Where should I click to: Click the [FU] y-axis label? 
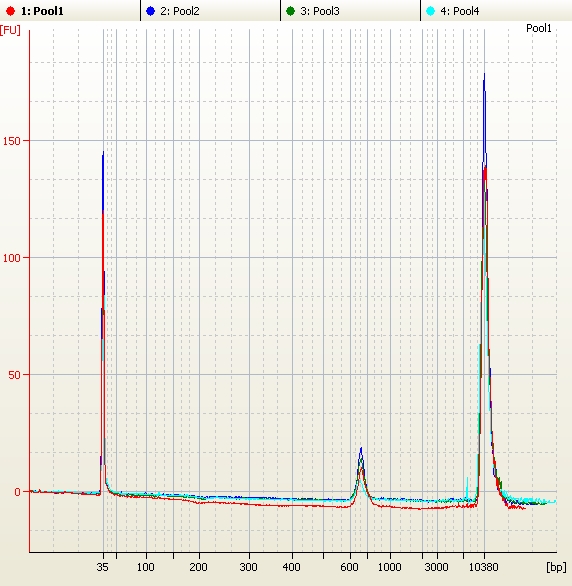[x=10, y=30]
